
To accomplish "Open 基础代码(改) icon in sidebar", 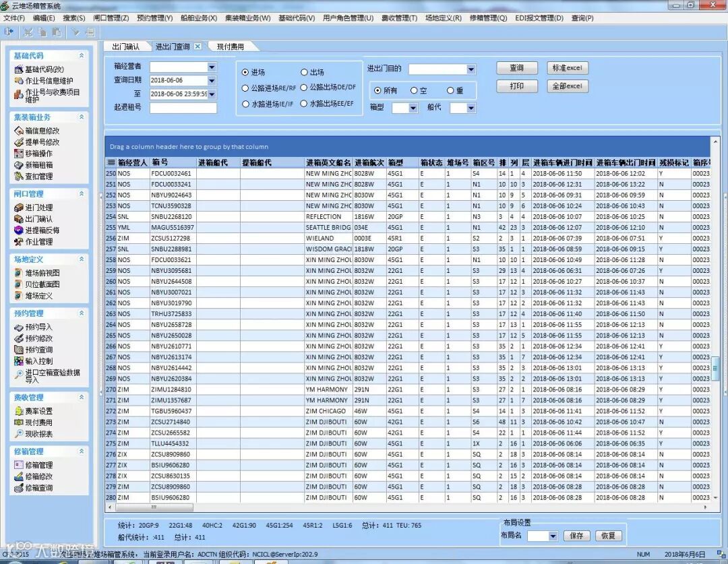I will pos(19,69).
